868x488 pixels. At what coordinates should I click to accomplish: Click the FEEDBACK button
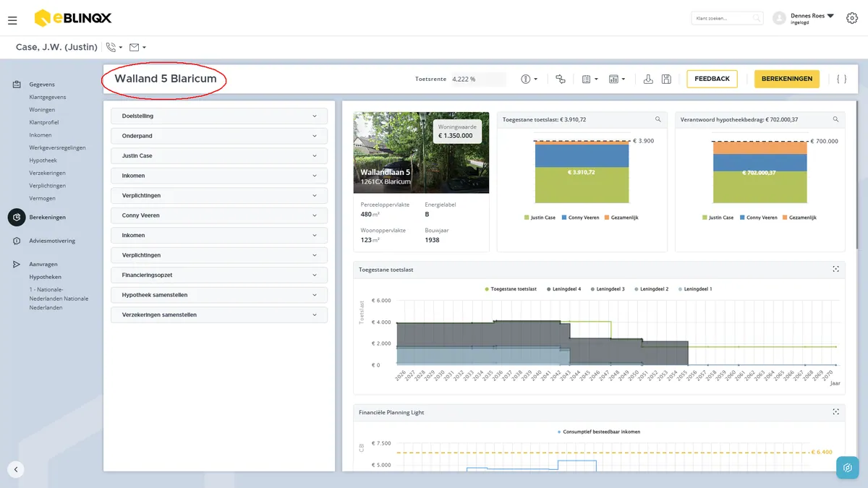pyautogui.click(x=712, y=79)
